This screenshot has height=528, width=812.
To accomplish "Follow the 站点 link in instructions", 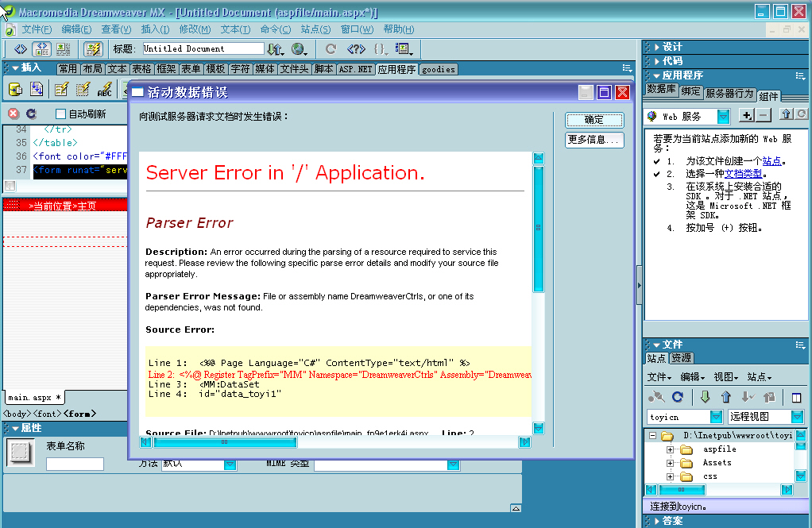I will click(771, 161).
